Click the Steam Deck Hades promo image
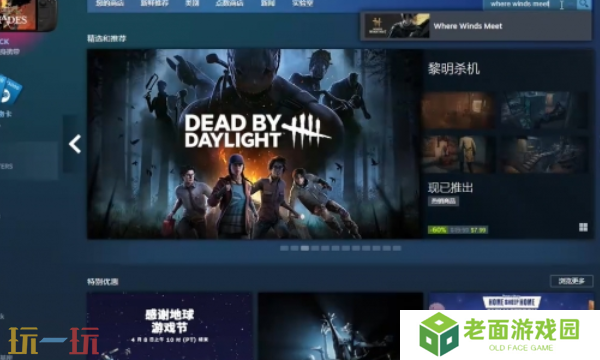 [x=28, y=15]
